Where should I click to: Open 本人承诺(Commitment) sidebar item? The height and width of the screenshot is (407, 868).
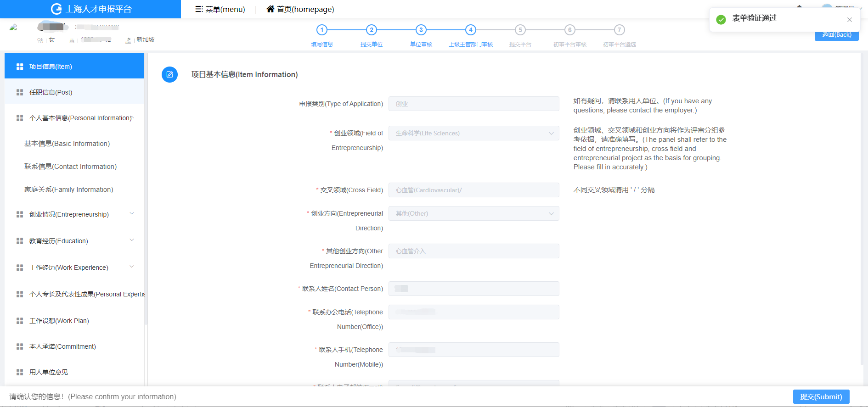tap(74, 346)
